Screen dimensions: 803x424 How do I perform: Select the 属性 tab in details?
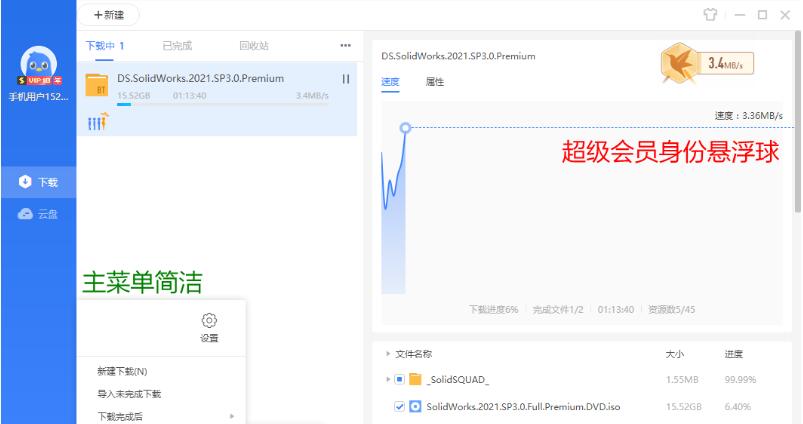pos(435,82)
